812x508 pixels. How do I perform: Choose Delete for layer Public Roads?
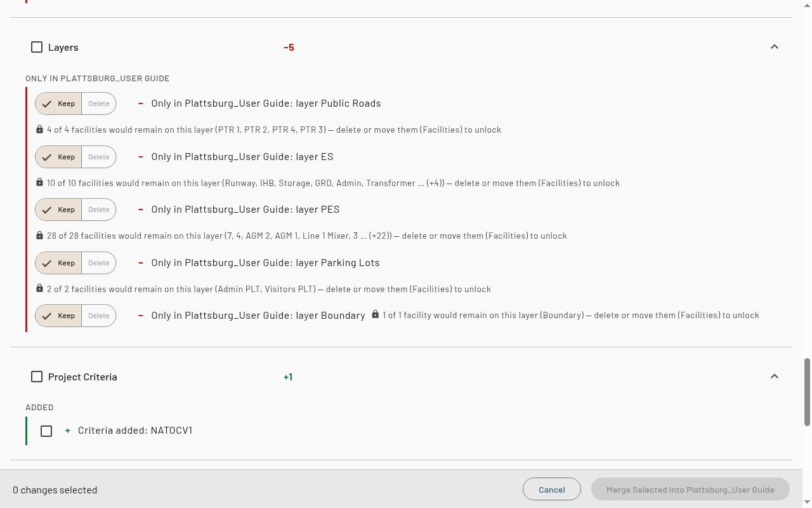99,104
